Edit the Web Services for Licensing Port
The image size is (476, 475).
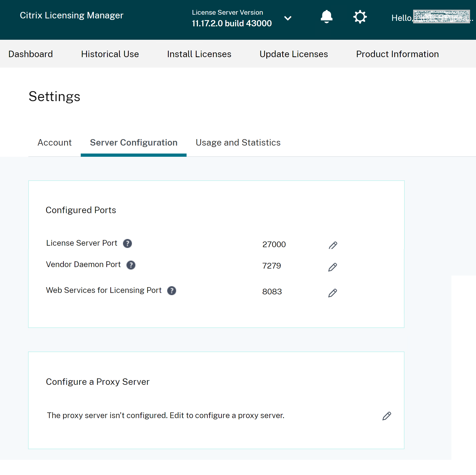[333, 293]
